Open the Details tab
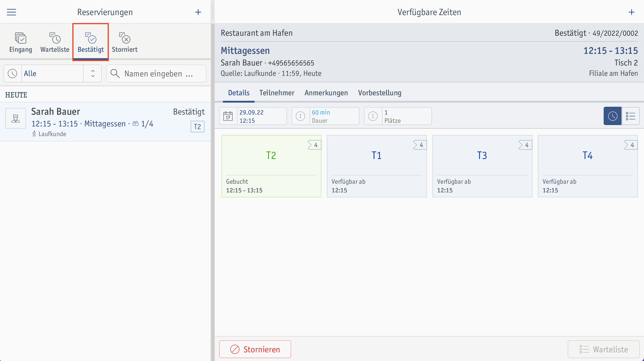Image resolution: width=644 pixels, height=361 pixels. (x=239, y=93)
